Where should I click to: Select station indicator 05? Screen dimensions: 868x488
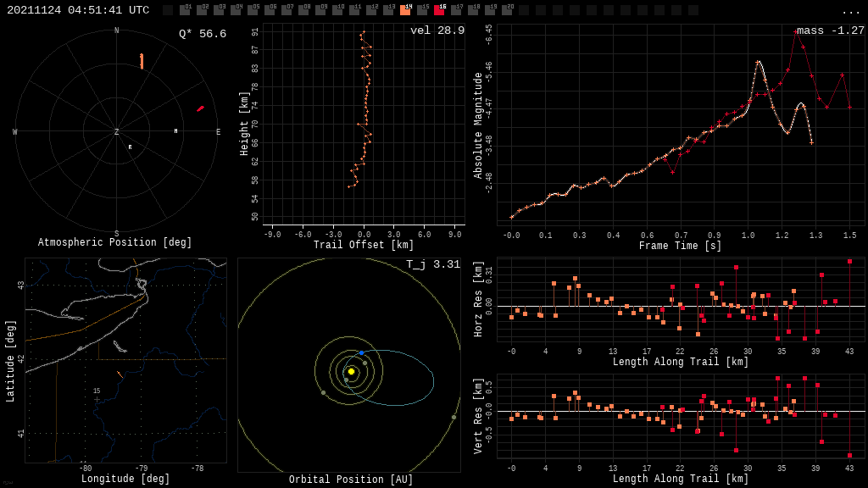click(x=253, y=9)
